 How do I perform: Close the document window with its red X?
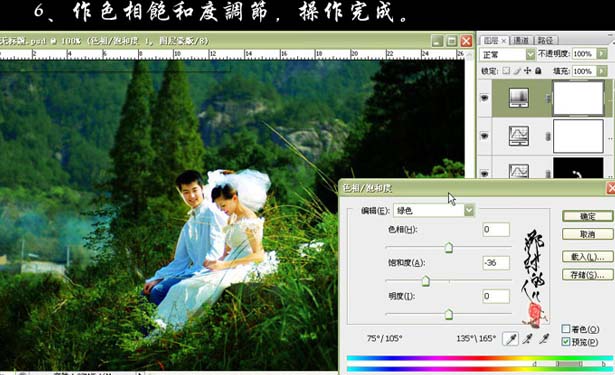click(x=466, y=41)
